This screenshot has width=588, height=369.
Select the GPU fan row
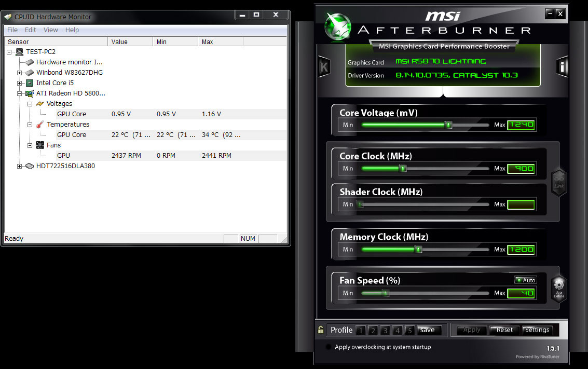(x=145, y=156)
